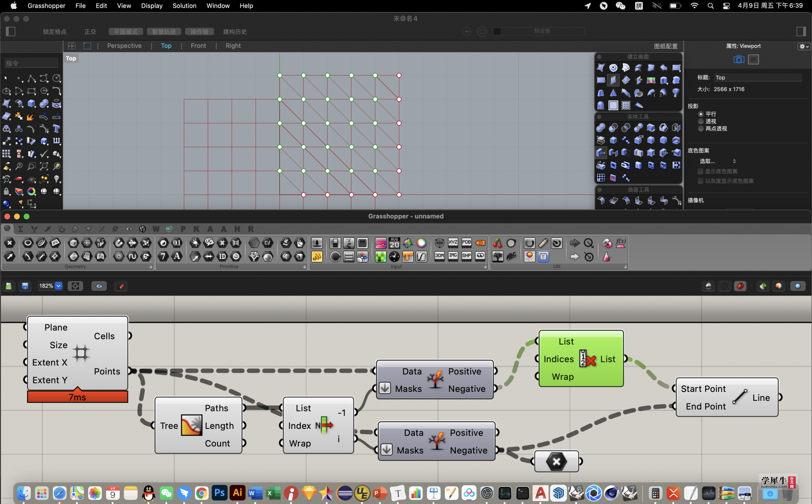The height and width of the screenshot is (504, 812).
Task: Save the Grasshopper document with floppy icon
Action: (x=25, y=286)
